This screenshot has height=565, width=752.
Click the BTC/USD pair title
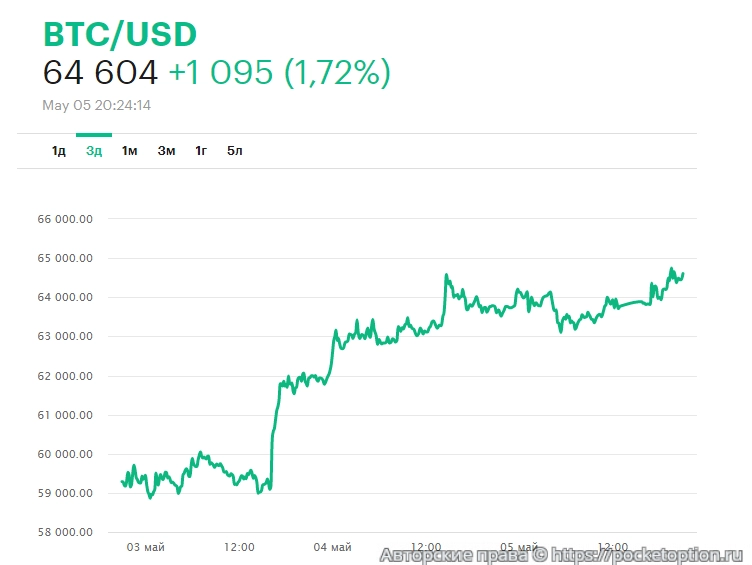(120, 34)
